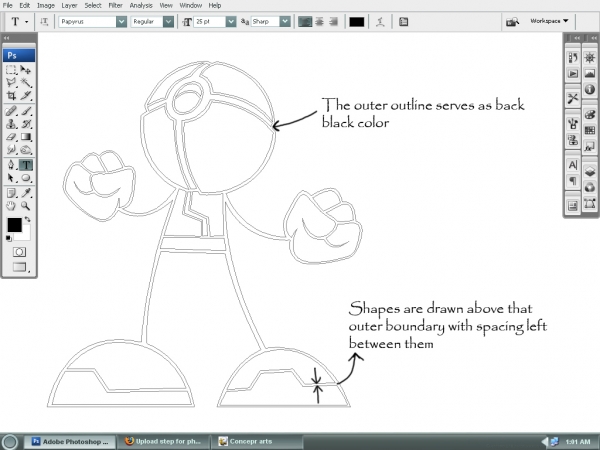Click the black foreground color swatch
This screenshot has width=600, height=450.
(14, 225)
